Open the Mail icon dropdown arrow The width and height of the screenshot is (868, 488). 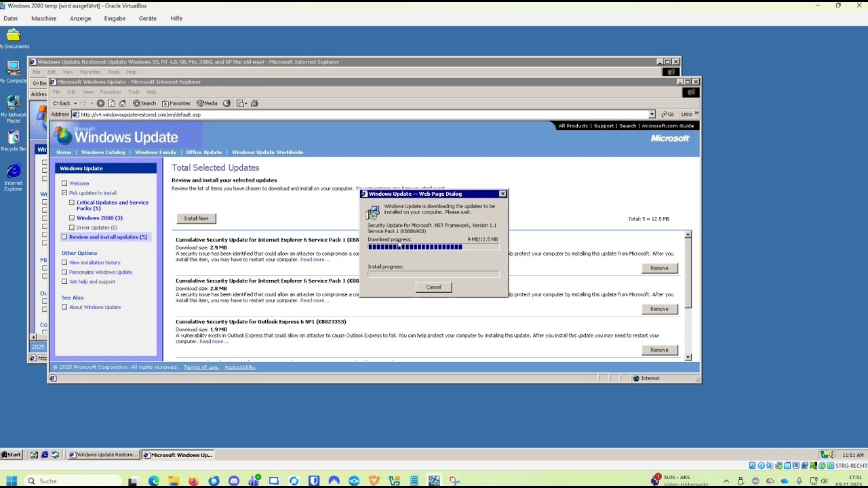(246, 103)
